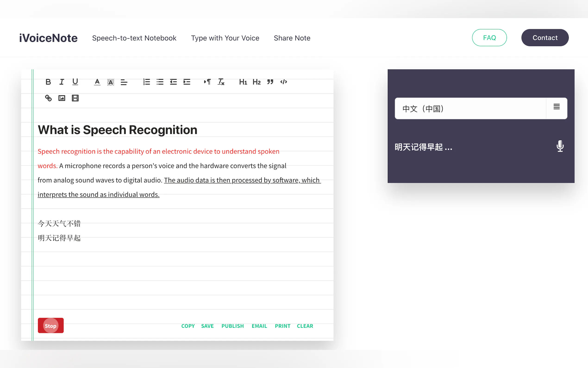Toggle italic text formatting
The image size is (588, 368).
tap(62, 82)
